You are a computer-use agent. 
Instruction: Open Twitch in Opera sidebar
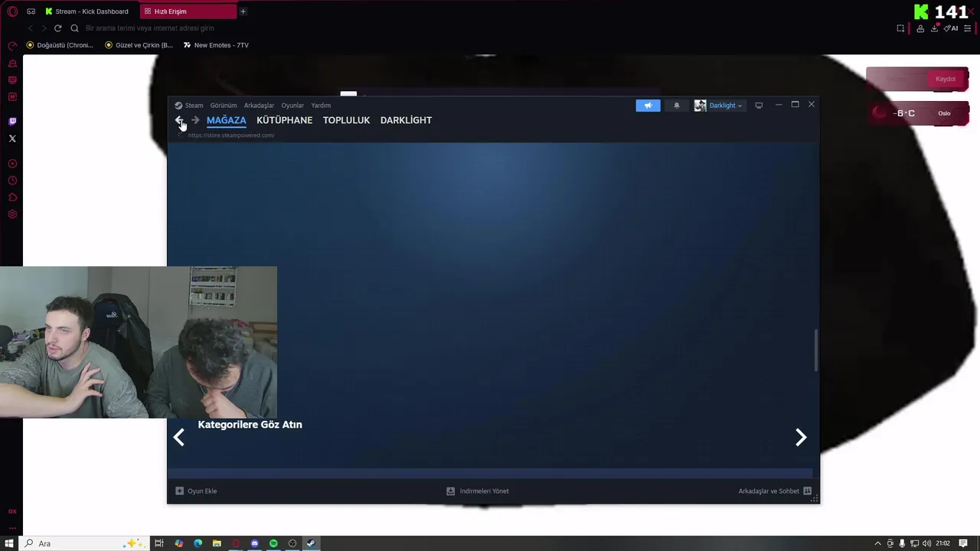(12, 122)
